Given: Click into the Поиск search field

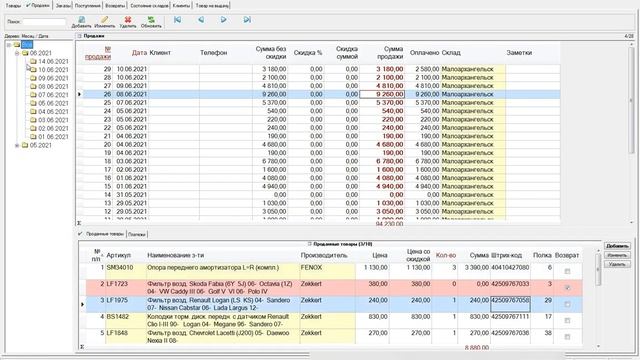Looking at the screenshot, I should click(x=44, y=22).
